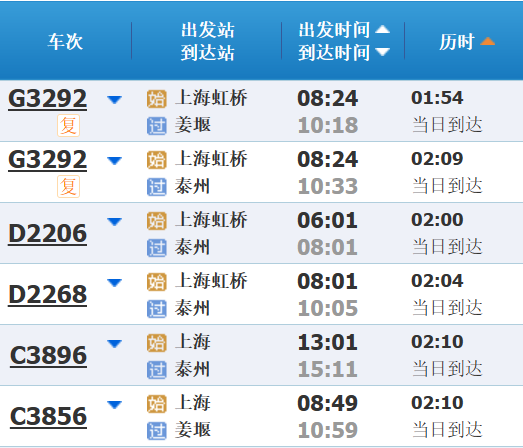Open train number C3856 link
523x448 pixels.
(48, 416)
